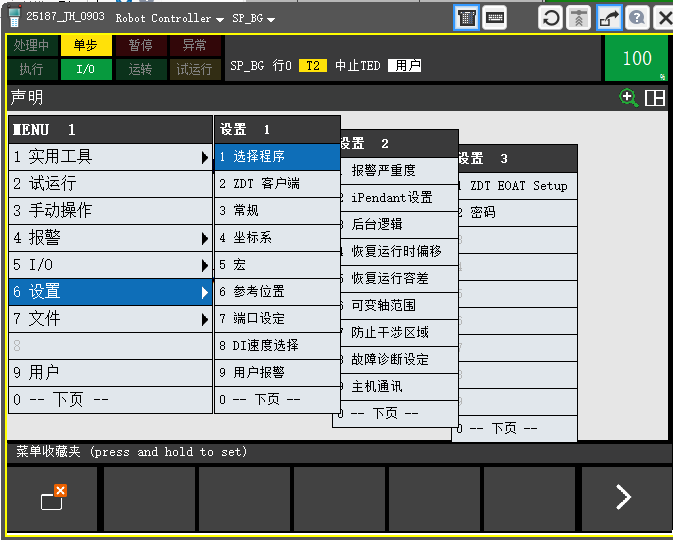673x540 pixels.
Task: Open the keyboard panel icon
Action: pyautogui.click(x=494, y=18)
